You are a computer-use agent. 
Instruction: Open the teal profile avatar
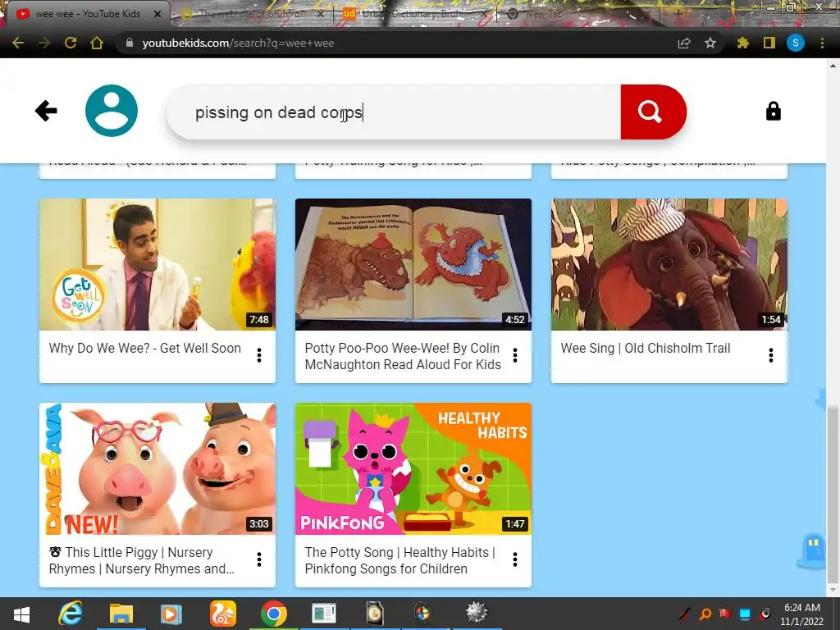coord(112,111)
